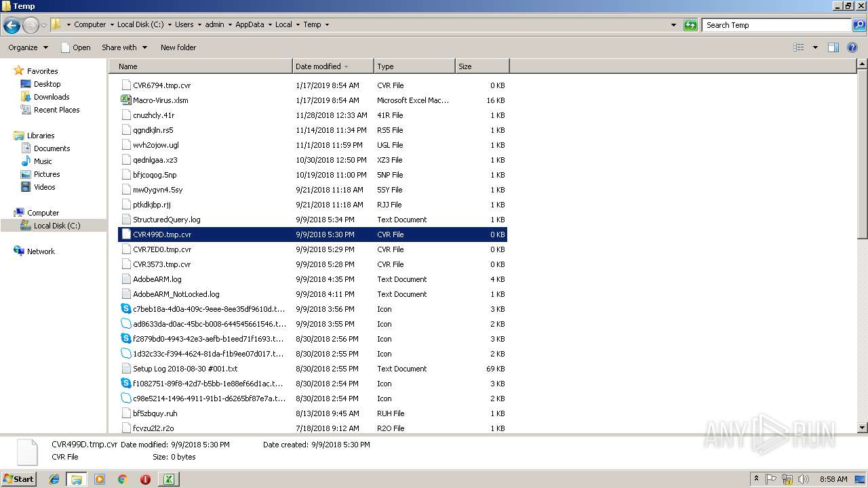
Task: Click in the Search Temp field
Action: pyautogui.click(x=776, y=25)
